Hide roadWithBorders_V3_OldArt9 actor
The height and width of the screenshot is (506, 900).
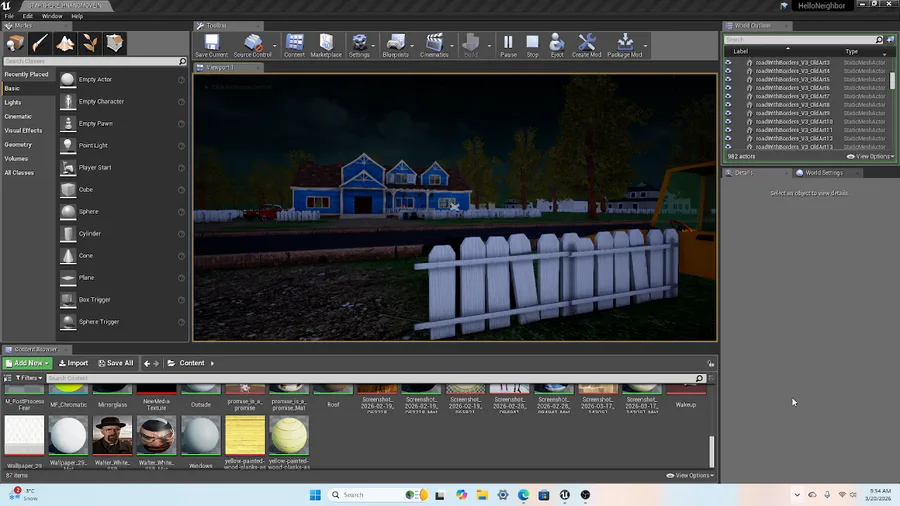point(728,113)
